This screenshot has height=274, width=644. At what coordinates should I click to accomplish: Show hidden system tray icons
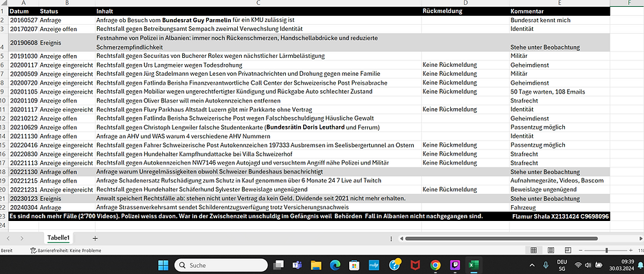pyautogui.click(x=532, y=265)
